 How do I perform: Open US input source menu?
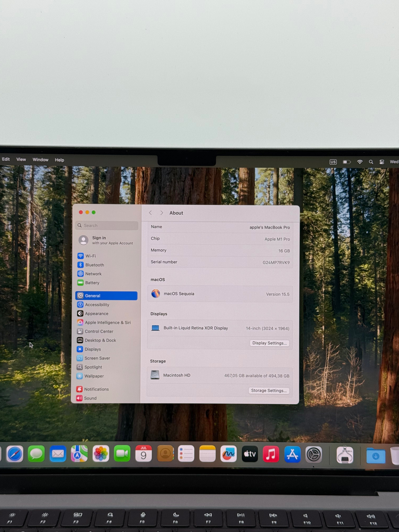[x=333, y=162]
